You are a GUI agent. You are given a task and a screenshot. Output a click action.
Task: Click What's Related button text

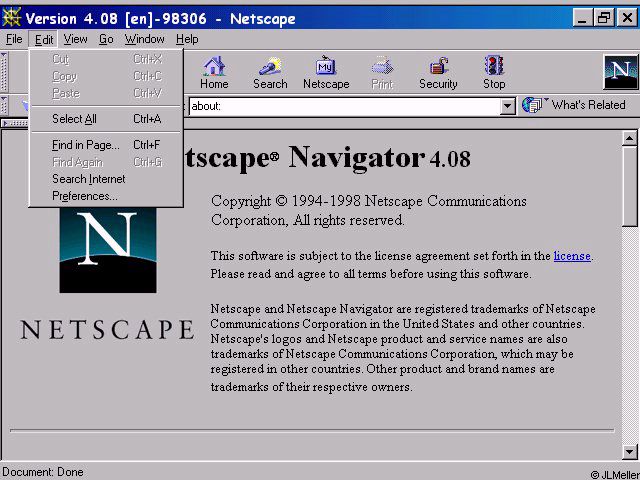pyautogui.click(x=588, y=105)
